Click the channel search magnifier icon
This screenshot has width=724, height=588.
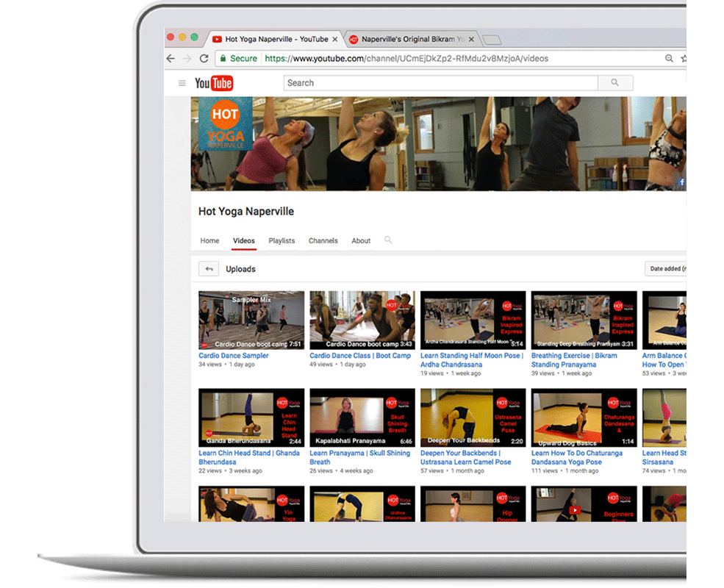point(388,240)
